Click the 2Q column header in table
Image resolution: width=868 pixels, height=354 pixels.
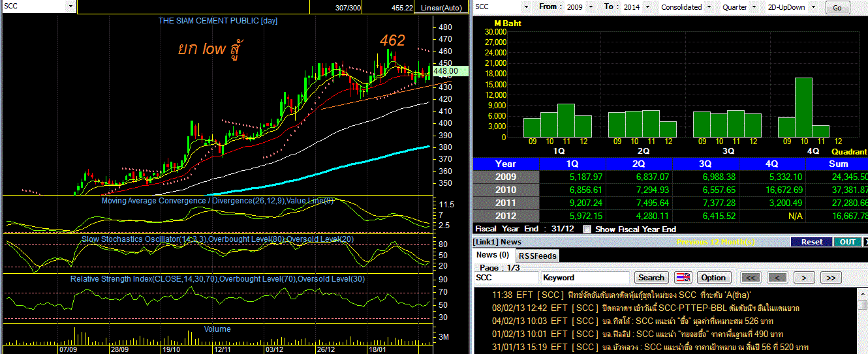click(640, 164)
